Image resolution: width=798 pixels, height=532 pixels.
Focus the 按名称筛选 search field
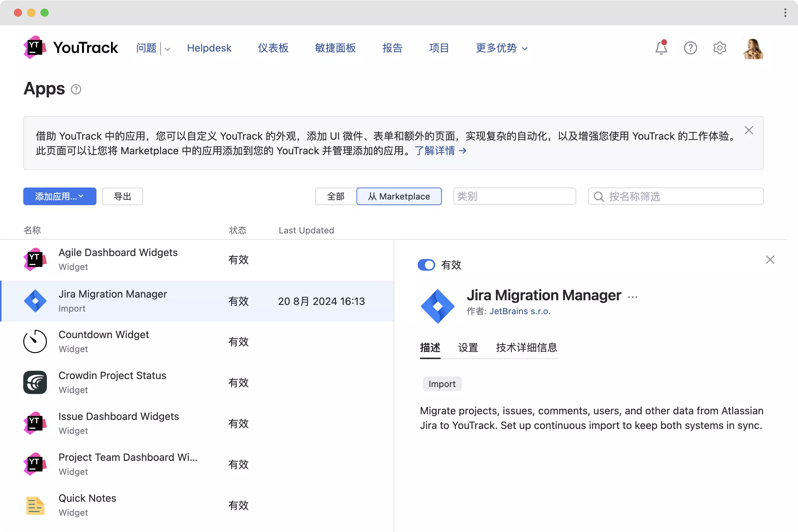682,197
